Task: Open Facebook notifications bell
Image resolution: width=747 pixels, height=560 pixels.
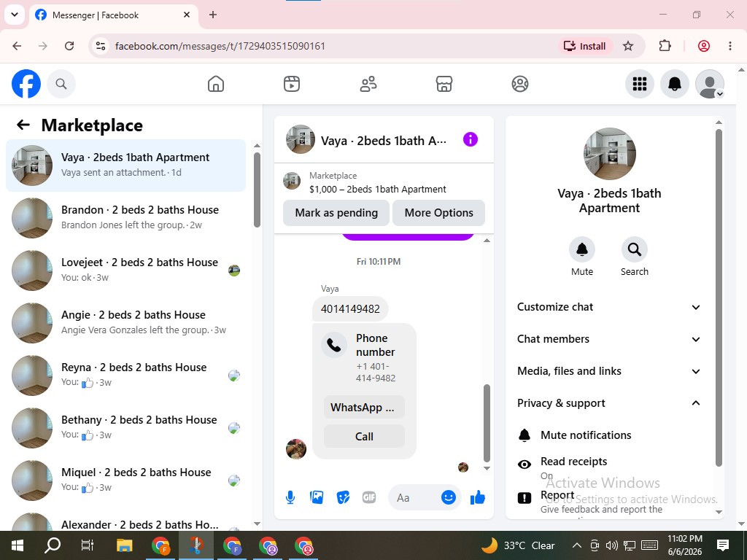Action: point(675,84)
